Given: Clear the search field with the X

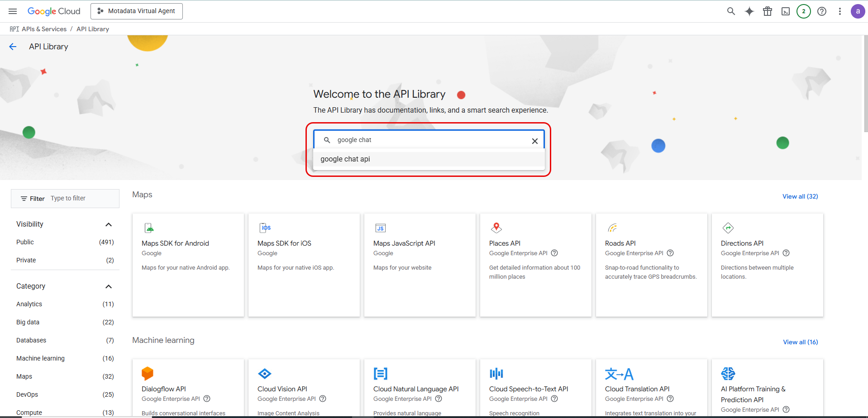Looking at the screenshot, I should tap(534, 141).
